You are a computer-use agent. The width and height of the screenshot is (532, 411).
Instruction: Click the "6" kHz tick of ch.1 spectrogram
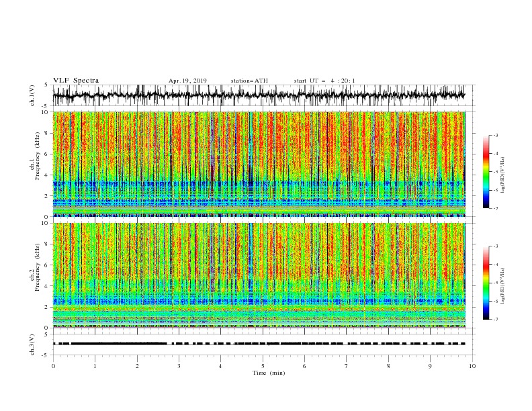(x=46, y=154)
